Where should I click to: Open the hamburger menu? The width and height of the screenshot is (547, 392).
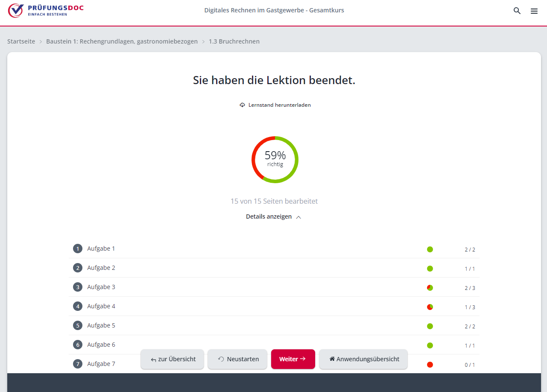point(534,11)
